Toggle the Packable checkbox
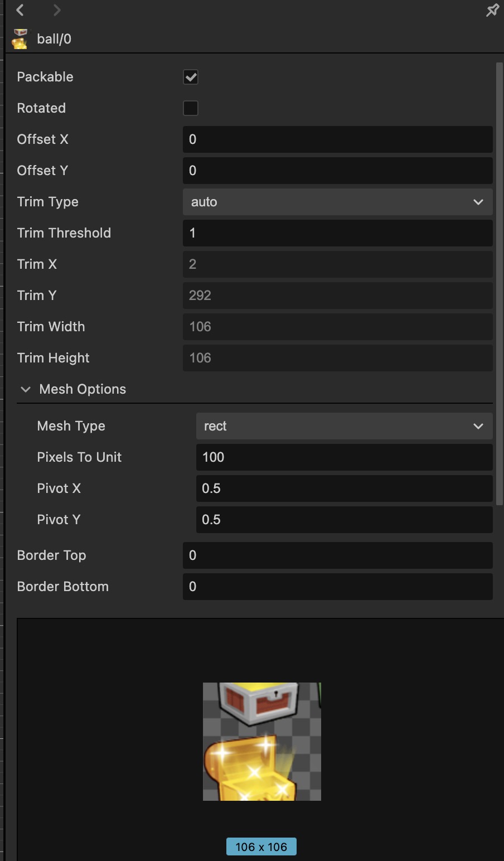The image size is (504, 861). pos(191,77)
